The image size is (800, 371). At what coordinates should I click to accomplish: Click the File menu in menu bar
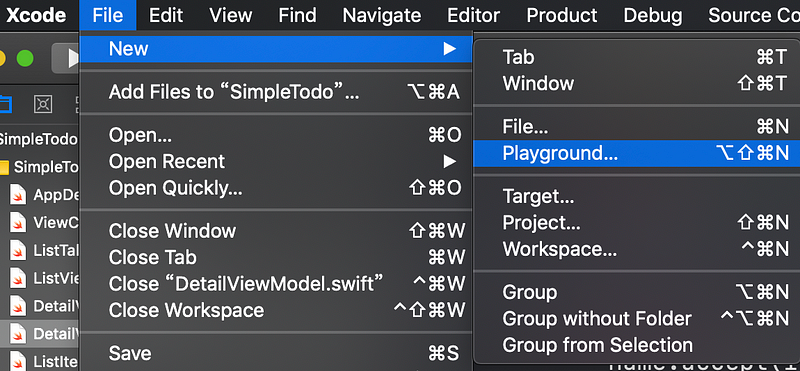(108, 15)
